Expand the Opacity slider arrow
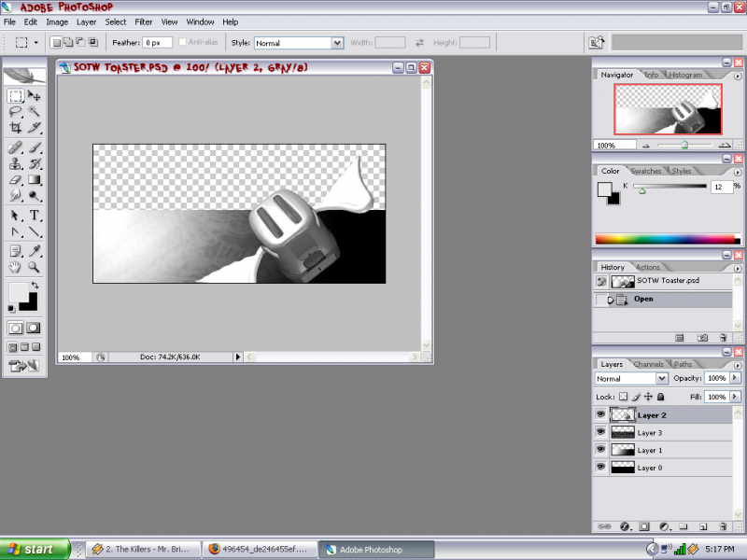747x560 pixels. pos(734,379)
